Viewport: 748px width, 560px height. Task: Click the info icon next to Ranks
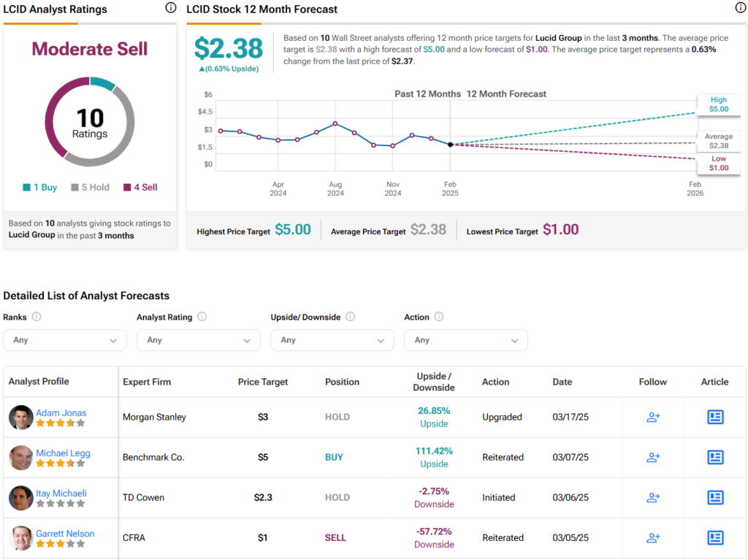[x=37, y=317]
